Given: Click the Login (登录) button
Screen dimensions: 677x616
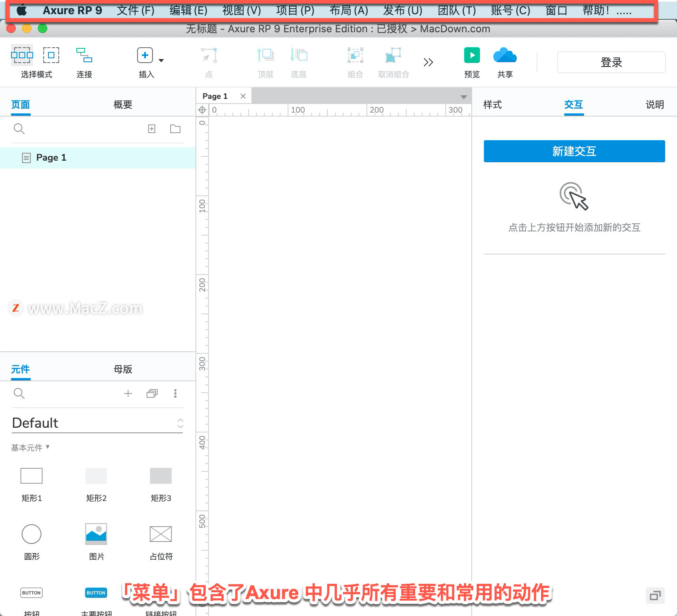Looking at the screenshot, I should coord(611,62).
